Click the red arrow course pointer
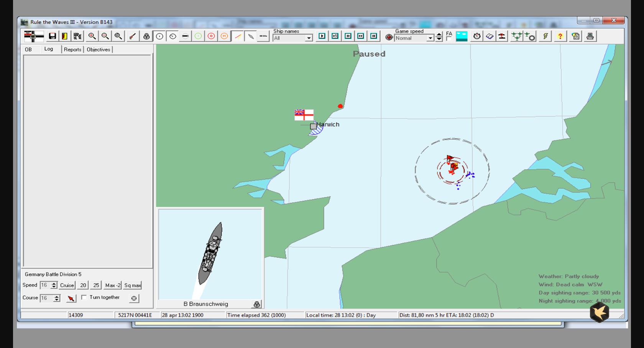The image size is (644, 348). [71, 298]
